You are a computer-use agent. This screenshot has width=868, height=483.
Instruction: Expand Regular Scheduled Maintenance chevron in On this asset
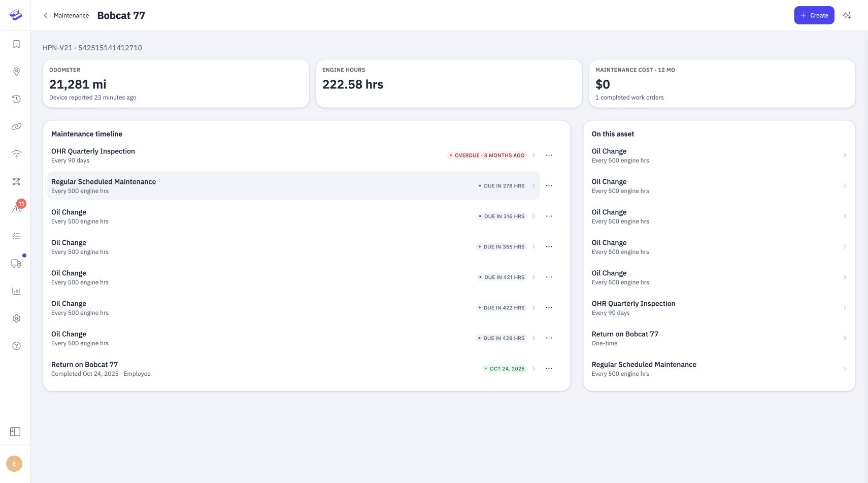[x=845, y=369]
